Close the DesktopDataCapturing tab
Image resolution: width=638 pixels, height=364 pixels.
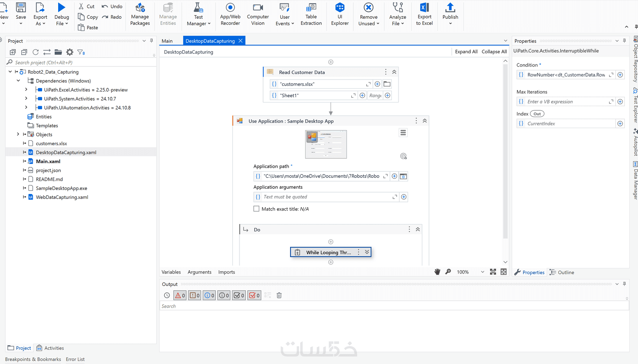(x=241, y=41)
